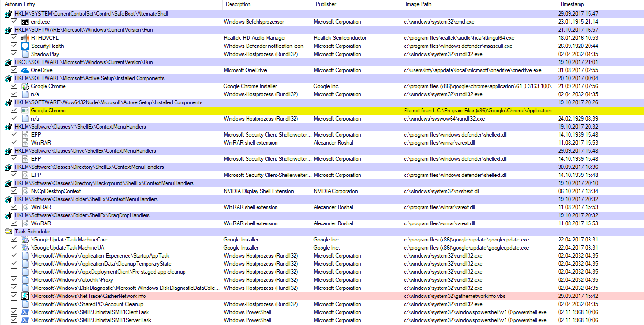Screen dimensions: 644x325
Task: Click the 'File not found' Chrome image path
Action: coord(480,111)
